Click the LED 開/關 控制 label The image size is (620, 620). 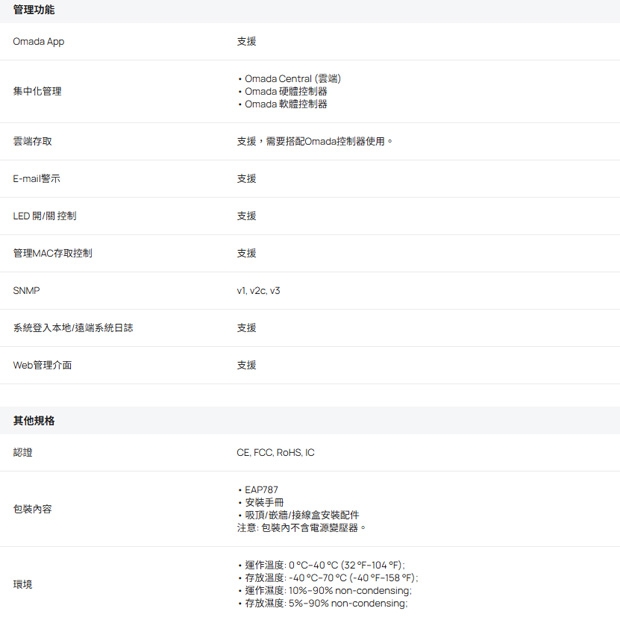pos(45,216)
